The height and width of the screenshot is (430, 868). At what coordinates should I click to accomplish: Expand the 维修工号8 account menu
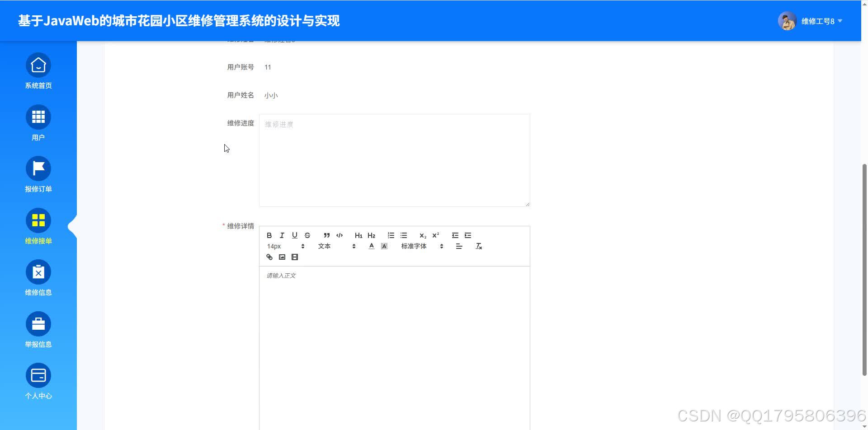pyautogui.click(x=818, y=21)
